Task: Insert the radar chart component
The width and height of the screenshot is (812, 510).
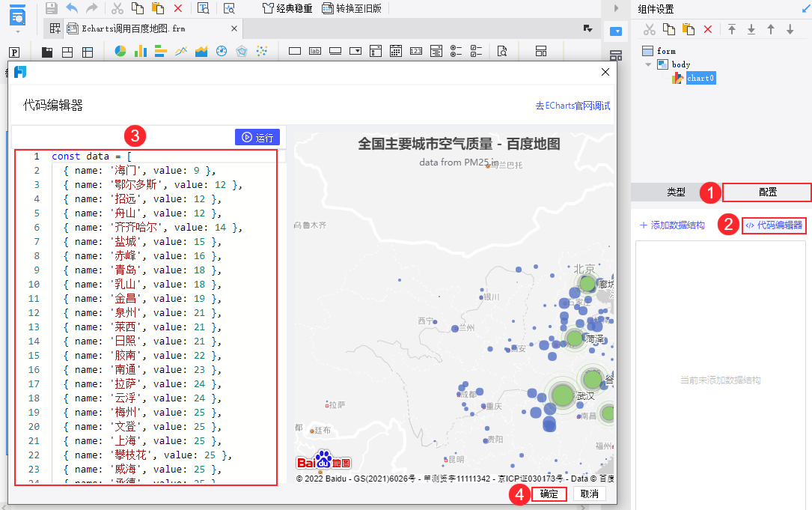Action: point(241,51)
